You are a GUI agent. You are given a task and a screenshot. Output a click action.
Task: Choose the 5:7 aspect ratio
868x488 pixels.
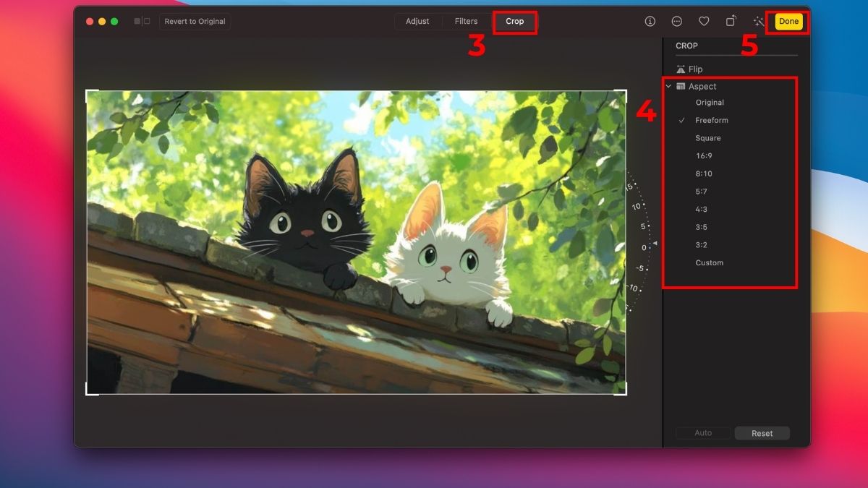(x=702, y=192)
